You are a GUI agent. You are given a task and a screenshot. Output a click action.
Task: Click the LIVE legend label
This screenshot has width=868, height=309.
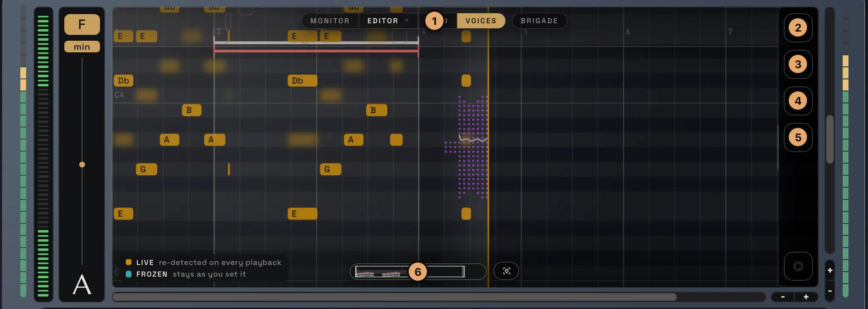(x=145, y=262)
